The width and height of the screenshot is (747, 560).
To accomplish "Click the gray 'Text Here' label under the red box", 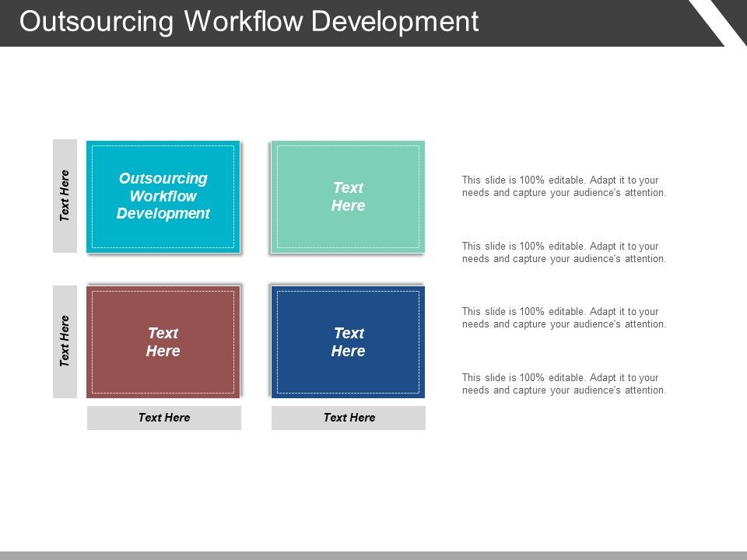I will click(x=164, y=418).
